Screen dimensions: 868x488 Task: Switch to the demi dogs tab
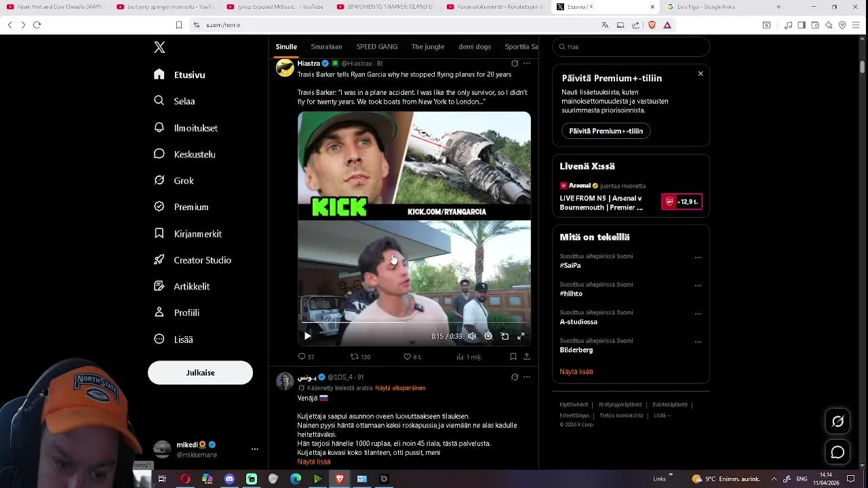pos(475,47)
